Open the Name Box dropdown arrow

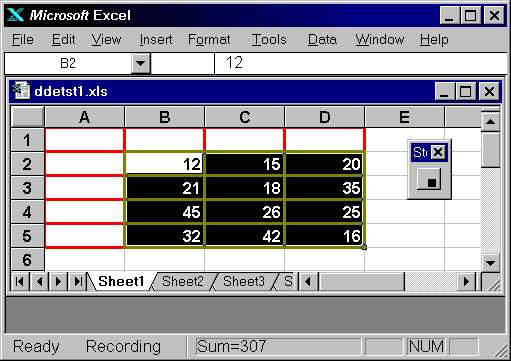pyautogui.click(x=141, y=63)
